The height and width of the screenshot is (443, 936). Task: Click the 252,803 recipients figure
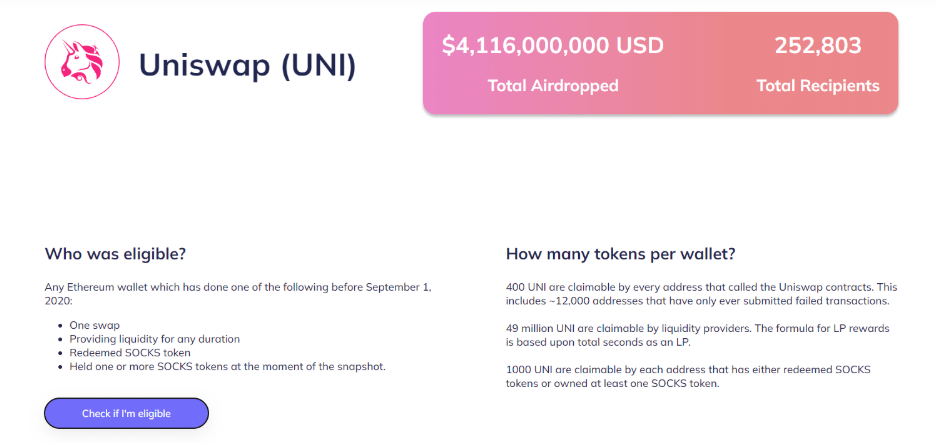pyautogui.click(x=818, y=46)
